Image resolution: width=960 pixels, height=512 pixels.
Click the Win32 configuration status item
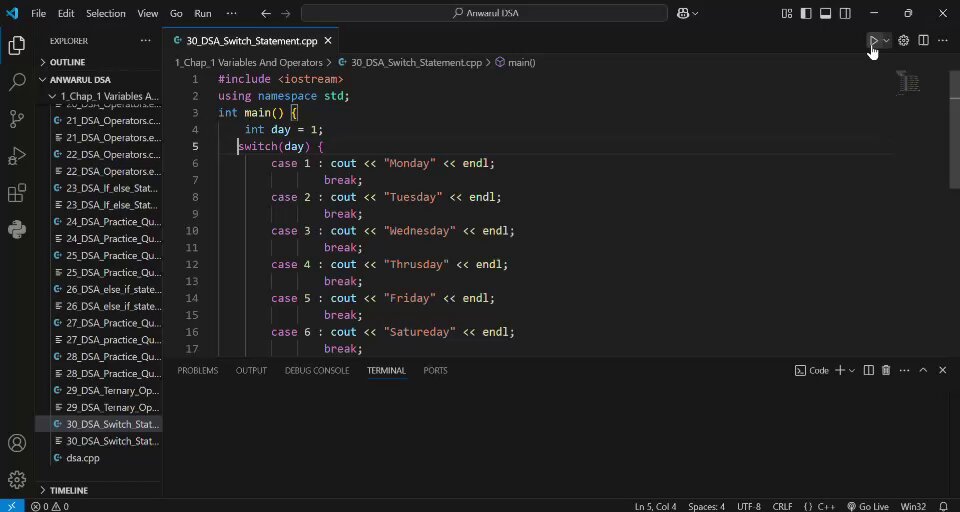[x=913, y=506]
